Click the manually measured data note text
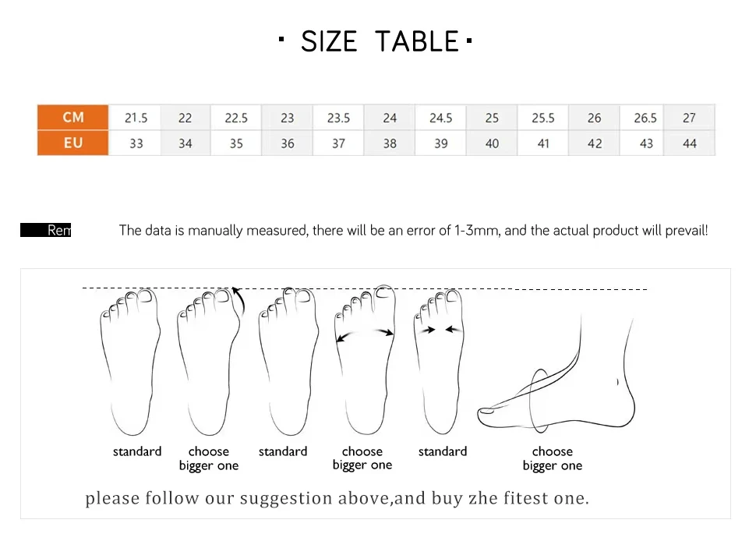 point(413,231)
